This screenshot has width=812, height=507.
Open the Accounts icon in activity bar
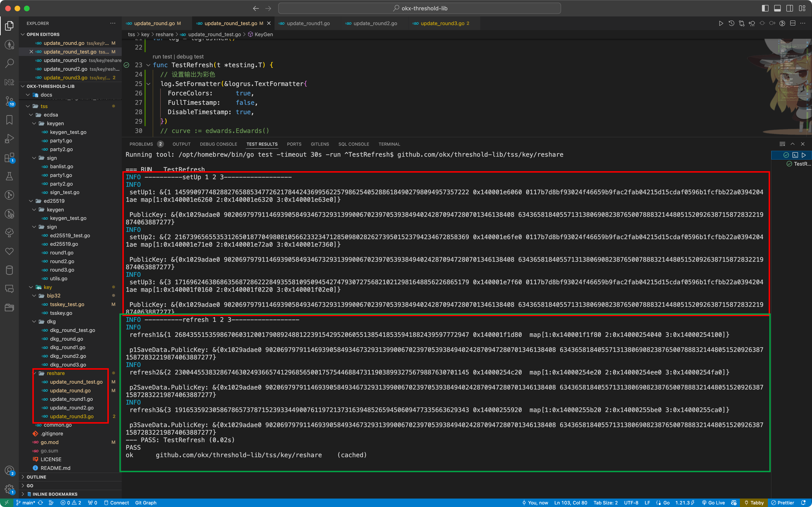9,470
